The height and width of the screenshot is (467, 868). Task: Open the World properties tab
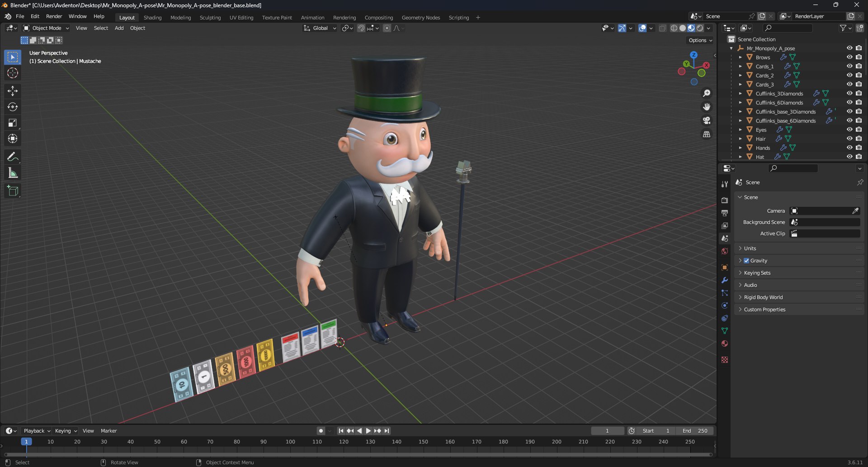pyautogui.click(x=725, y=251)
